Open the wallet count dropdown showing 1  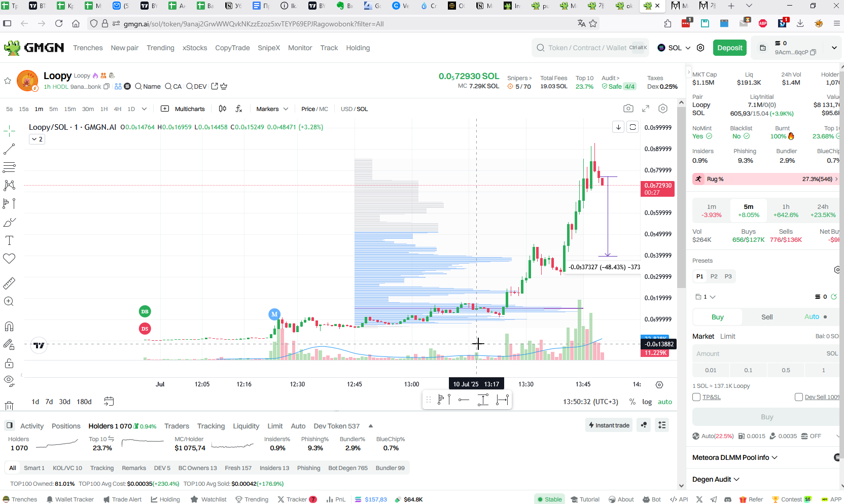pos(705,297)
